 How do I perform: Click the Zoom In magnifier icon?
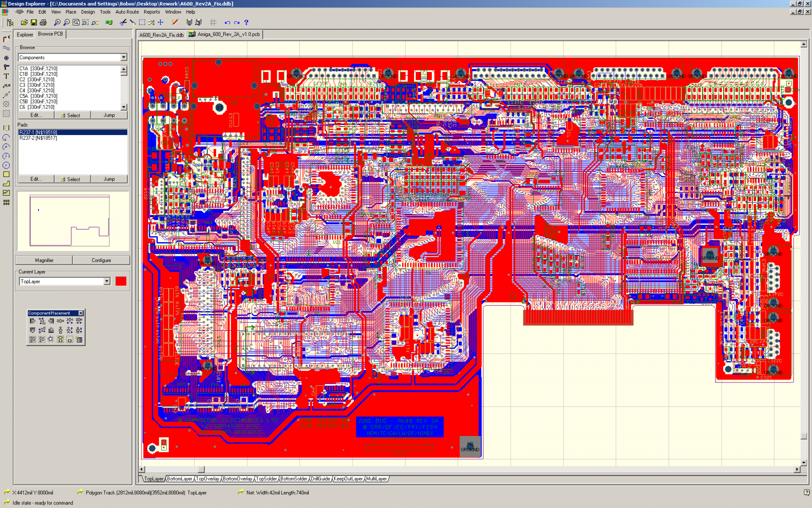pyautogui.click(x=57, y=23)
